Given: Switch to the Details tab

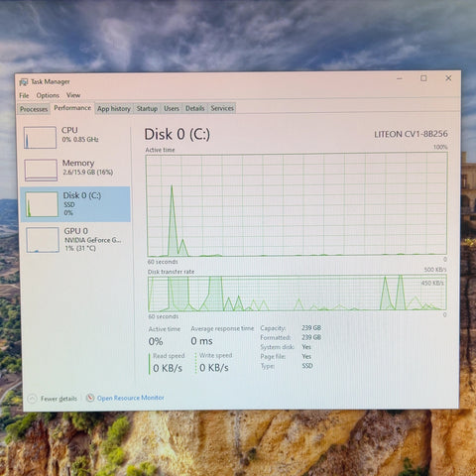Looking at the screenshot, I should (x=194, y=108).
